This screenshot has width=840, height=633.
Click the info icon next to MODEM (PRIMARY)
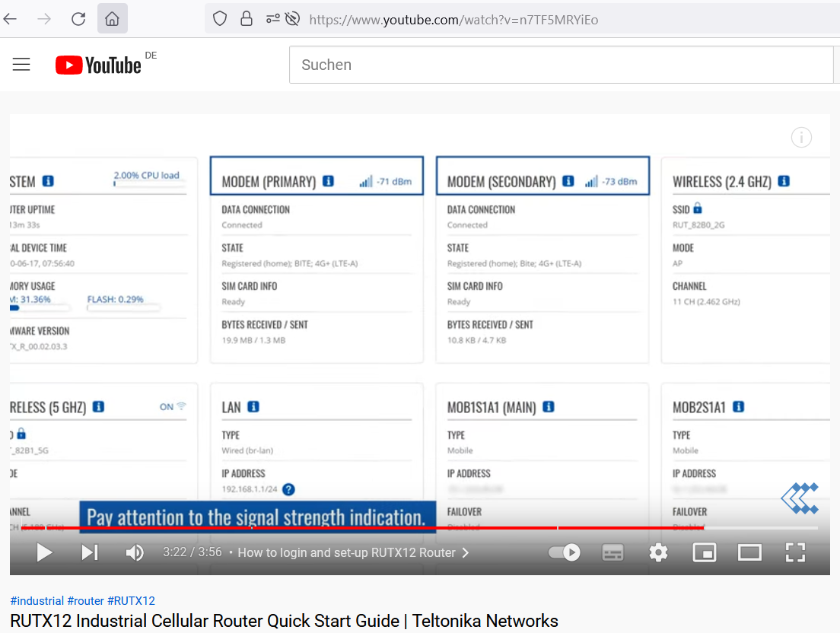click(x=329, y=181)
